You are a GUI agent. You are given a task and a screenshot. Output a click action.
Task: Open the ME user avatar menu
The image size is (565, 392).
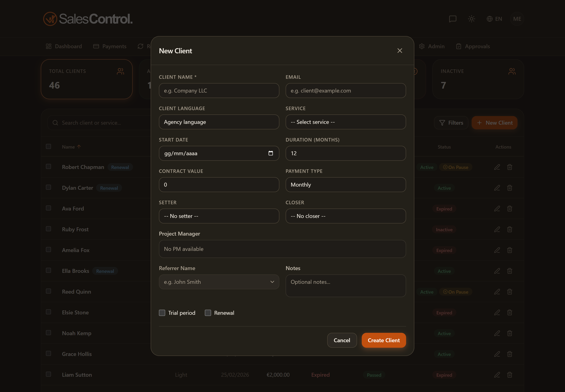tap(517, 19)
